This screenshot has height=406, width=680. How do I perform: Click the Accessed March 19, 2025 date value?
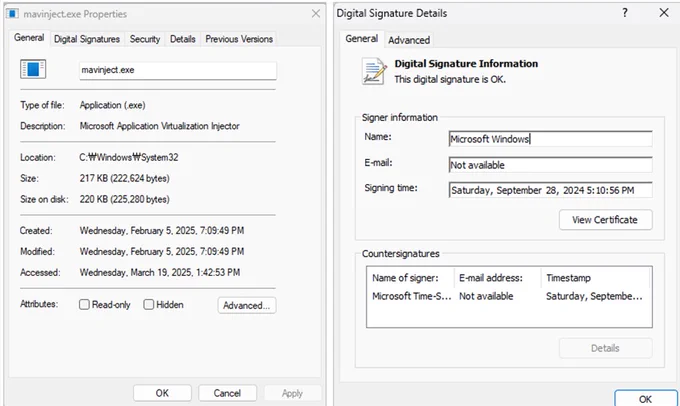(160, 272)
